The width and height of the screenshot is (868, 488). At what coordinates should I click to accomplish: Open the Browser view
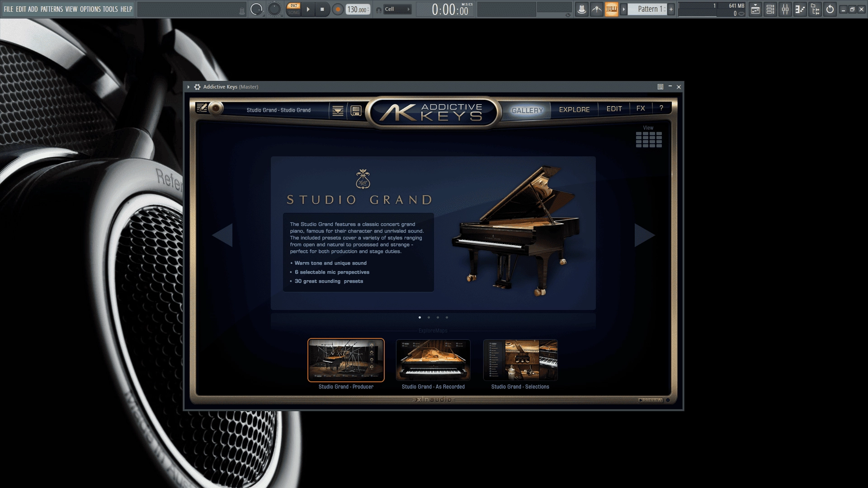tap(815, 9)
